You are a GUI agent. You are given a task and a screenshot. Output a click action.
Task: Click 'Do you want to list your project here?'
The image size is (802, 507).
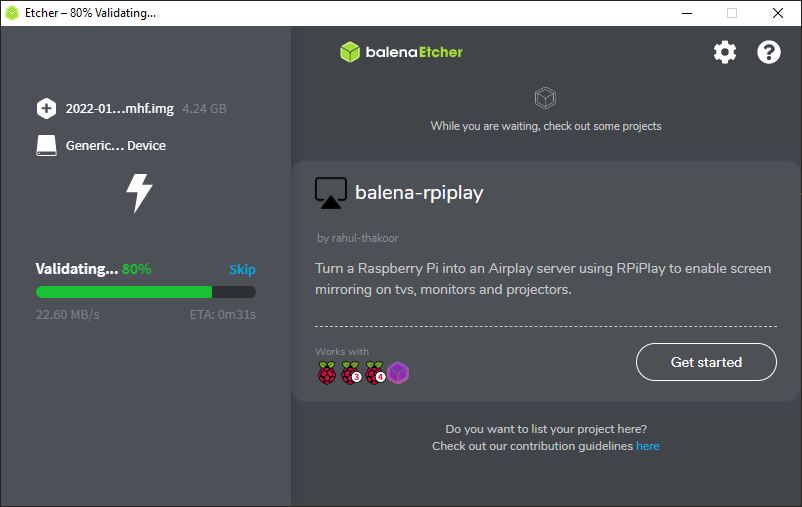pos(546,429)
